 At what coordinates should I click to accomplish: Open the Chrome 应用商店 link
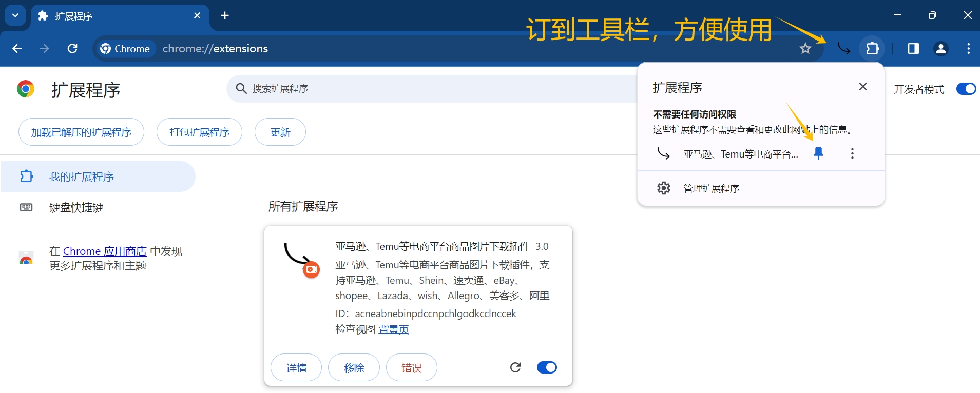[x=105, y=251]
